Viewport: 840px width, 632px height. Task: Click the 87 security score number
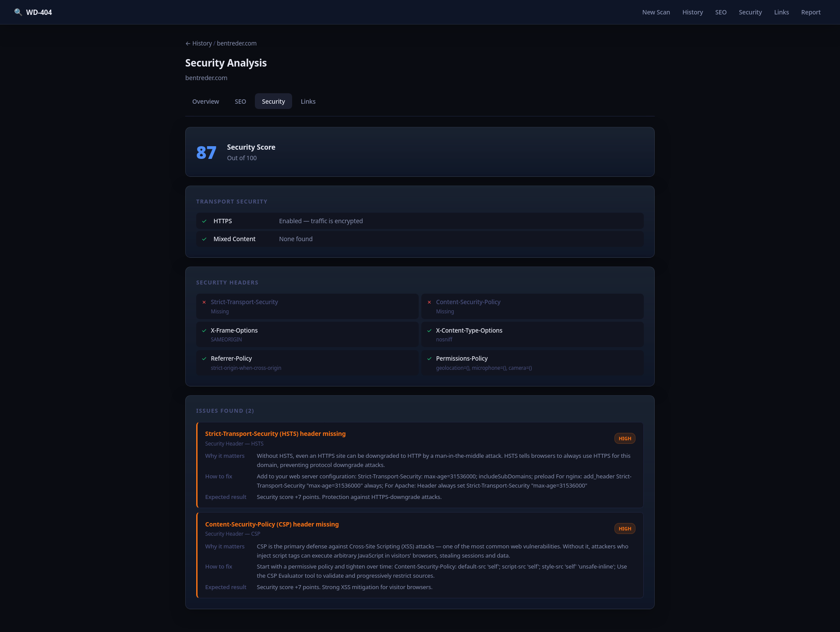[206, 152]
